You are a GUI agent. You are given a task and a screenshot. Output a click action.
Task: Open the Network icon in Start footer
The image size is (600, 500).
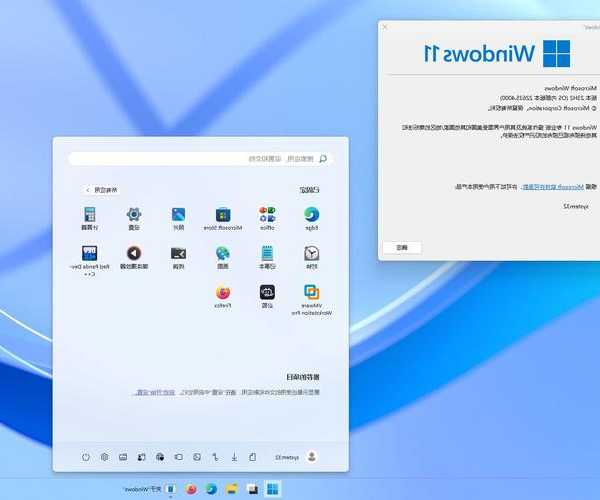coord(160,457)
